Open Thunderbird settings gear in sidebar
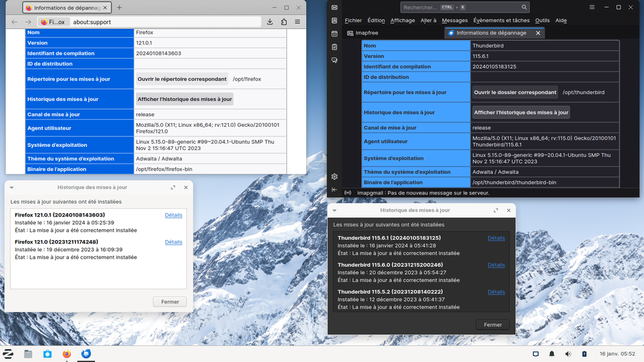This screenshot has height=362, width=644. 335,176
